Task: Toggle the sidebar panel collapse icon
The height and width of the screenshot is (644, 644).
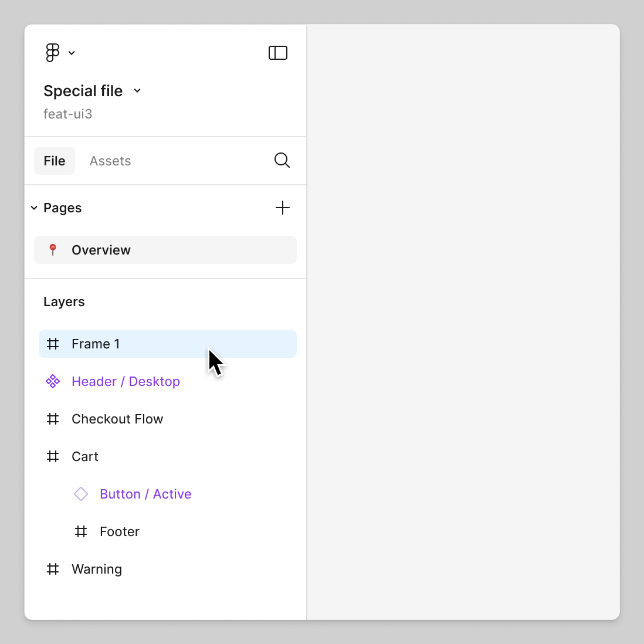Action: tap(278, 53)
